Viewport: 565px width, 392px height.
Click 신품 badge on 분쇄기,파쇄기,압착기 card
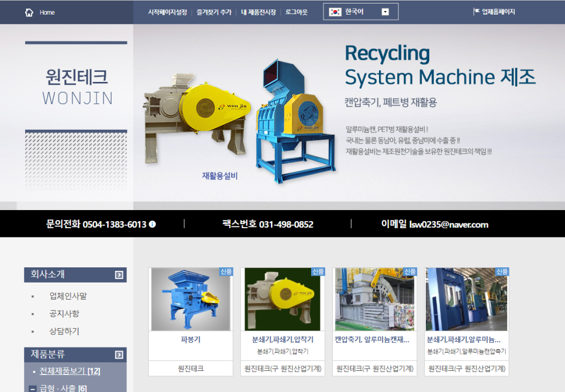(x=318, y=271)
